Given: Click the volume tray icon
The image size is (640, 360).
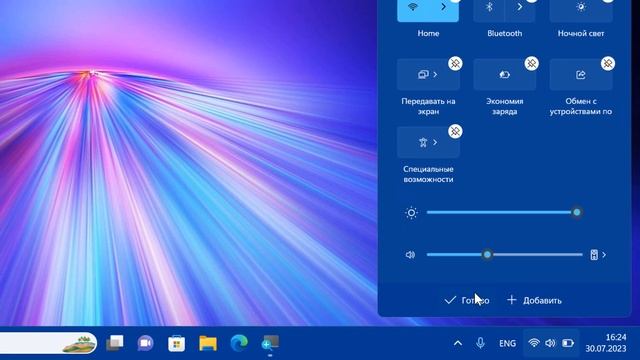Looking at the screenshot, I should point(550,343).
